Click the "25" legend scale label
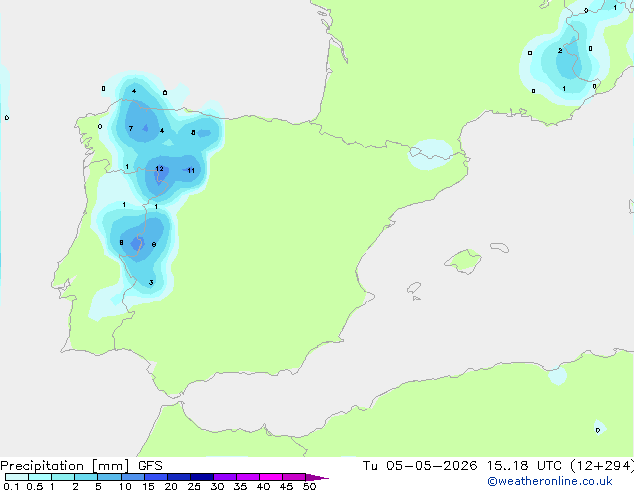The width and height of the screenshot is (634, 490). 194,486
